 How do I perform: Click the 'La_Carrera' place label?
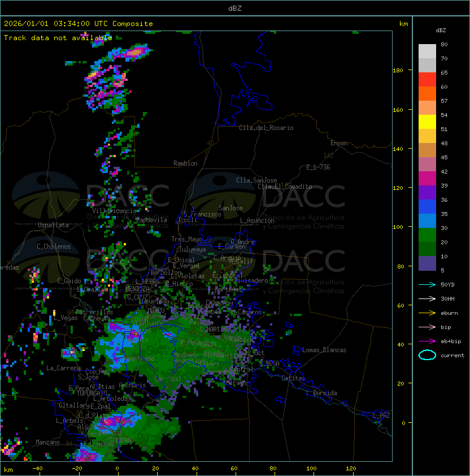[63, 368]
